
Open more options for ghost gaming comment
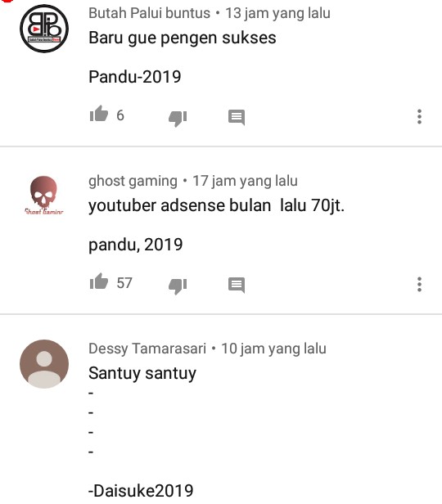click(419, 284)
